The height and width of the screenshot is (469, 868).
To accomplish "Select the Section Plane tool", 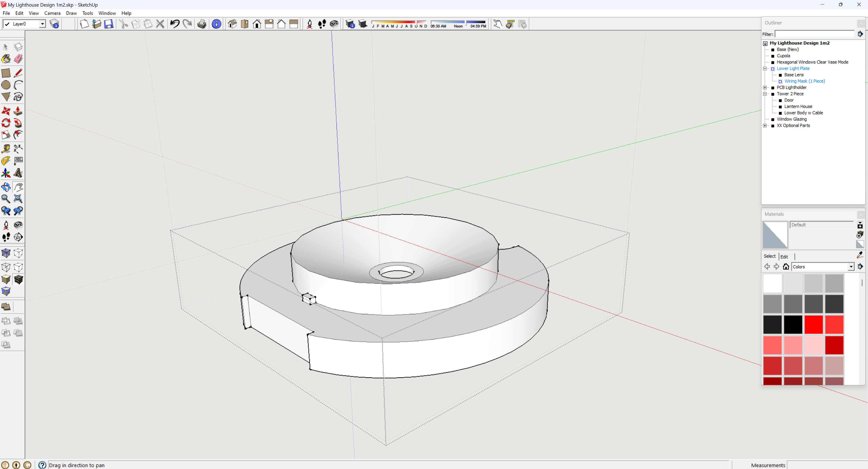I will [18, 237].
